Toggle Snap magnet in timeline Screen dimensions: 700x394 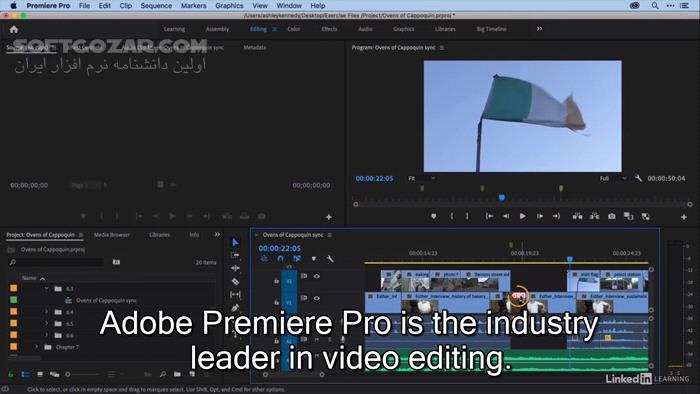[280, 259]
